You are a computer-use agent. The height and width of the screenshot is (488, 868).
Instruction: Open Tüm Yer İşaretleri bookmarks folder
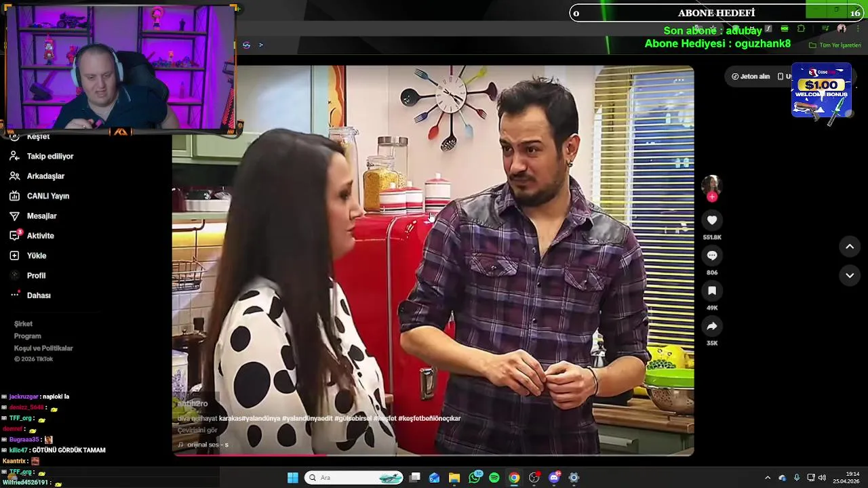pos(835,45)
